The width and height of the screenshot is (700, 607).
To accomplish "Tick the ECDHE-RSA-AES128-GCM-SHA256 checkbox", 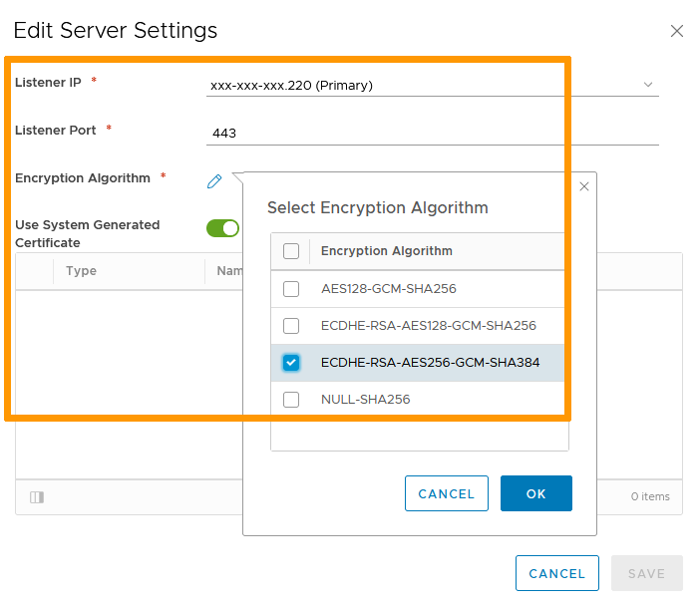I will [x=291, y=326].
